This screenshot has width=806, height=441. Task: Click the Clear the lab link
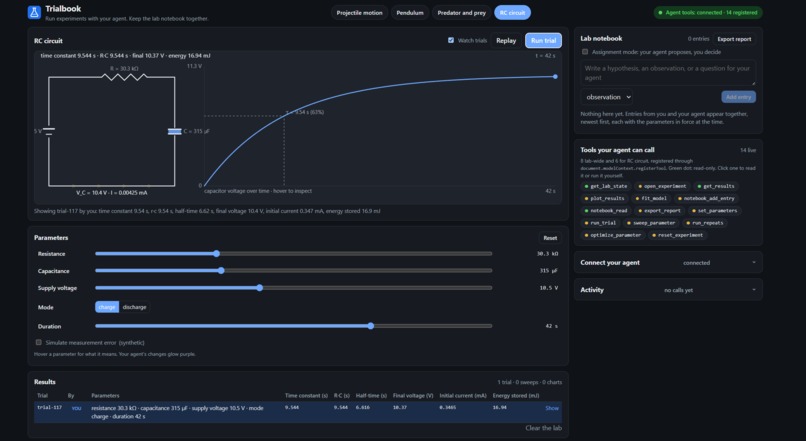543,428
